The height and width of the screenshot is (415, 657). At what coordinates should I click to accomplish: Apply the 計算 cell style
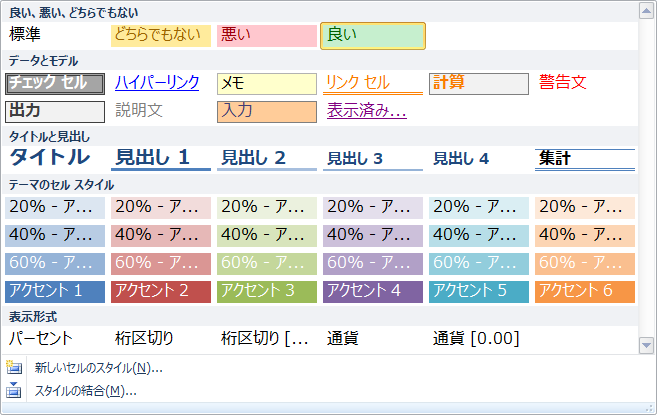479,83
